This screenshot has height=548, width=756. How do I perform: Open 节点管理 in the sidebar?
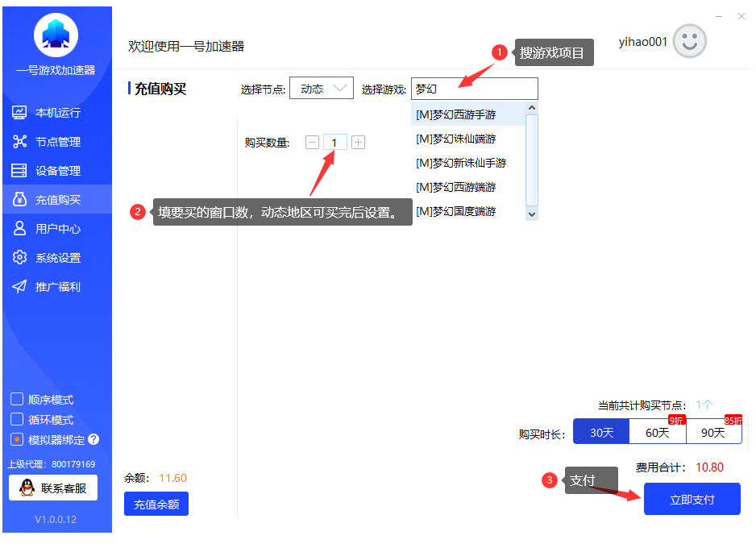(57, 142)
